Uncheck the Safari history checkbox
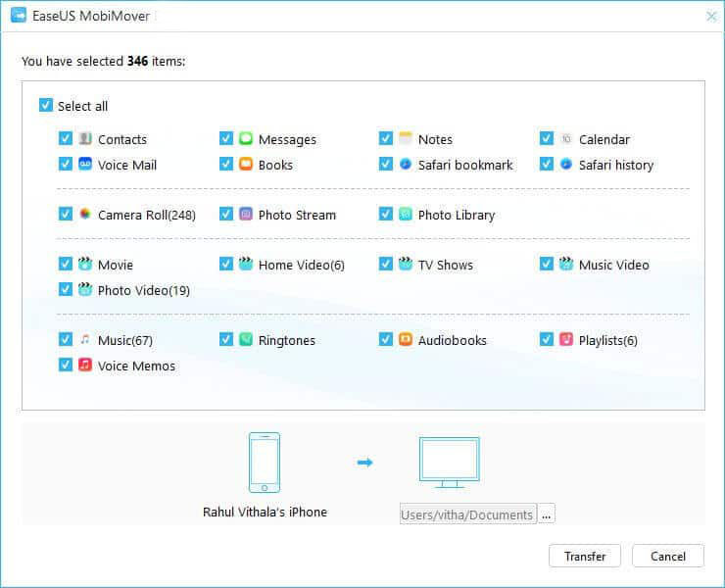The image size is (725, 588). (547, 164)
